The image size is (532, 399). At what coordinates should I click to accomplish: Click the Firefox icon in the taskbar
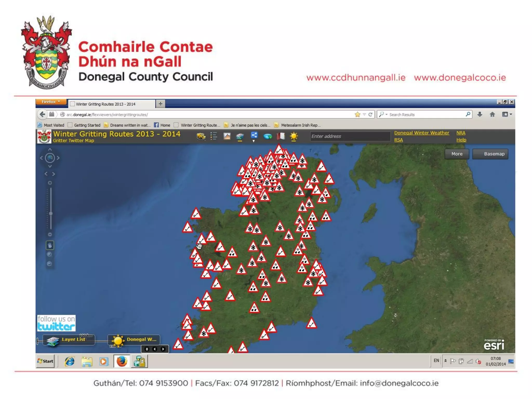(122, 361)
